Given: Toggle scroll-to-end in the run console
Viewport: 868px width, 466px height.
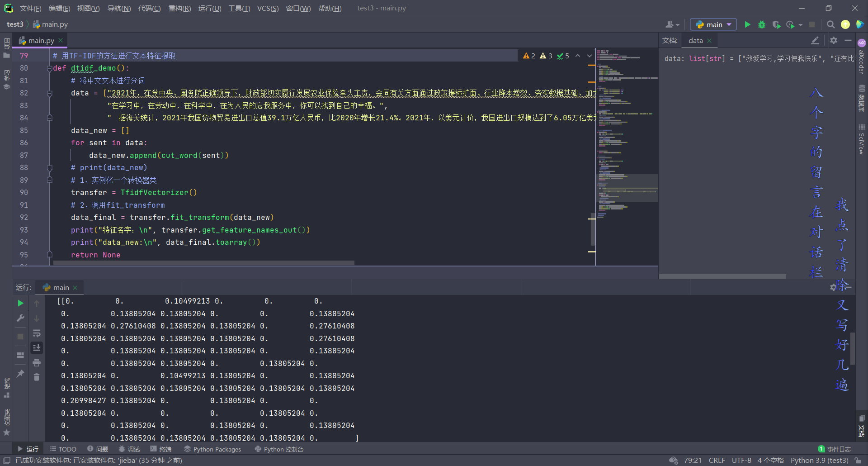Looking at the screenshot, I should [37, 347].
